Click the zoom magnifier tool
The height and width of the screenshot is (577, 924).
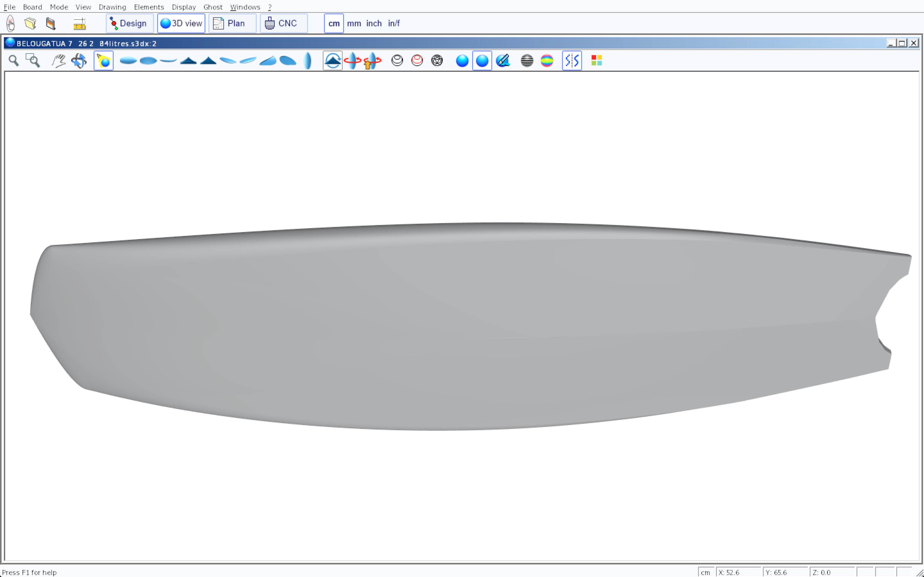pyautogui.click(x=14, y=61)
